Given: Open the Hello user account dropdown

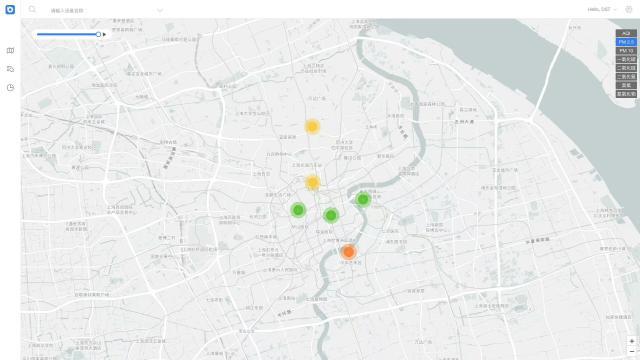Looking at the screenshot, I should 602,9.
